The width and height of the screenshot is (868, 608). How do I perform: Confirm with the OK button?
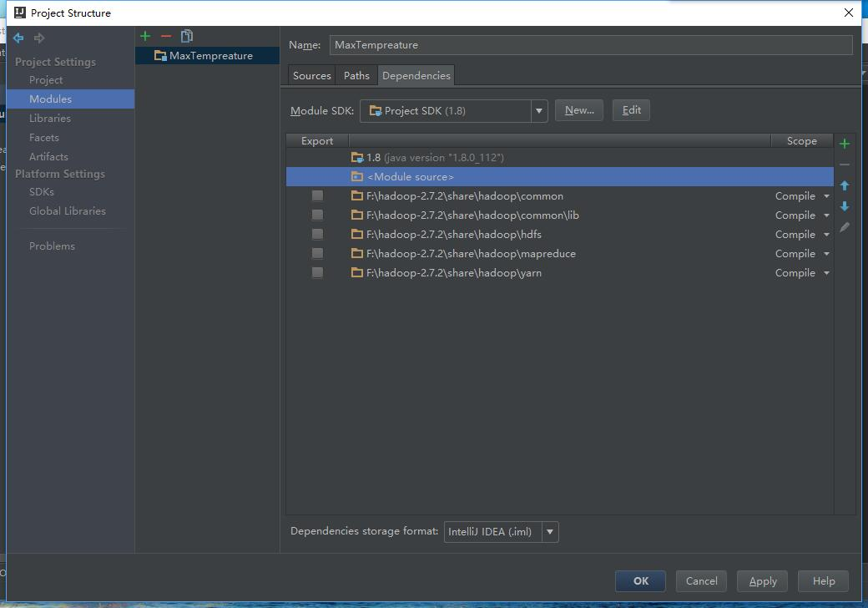(640, 581)
